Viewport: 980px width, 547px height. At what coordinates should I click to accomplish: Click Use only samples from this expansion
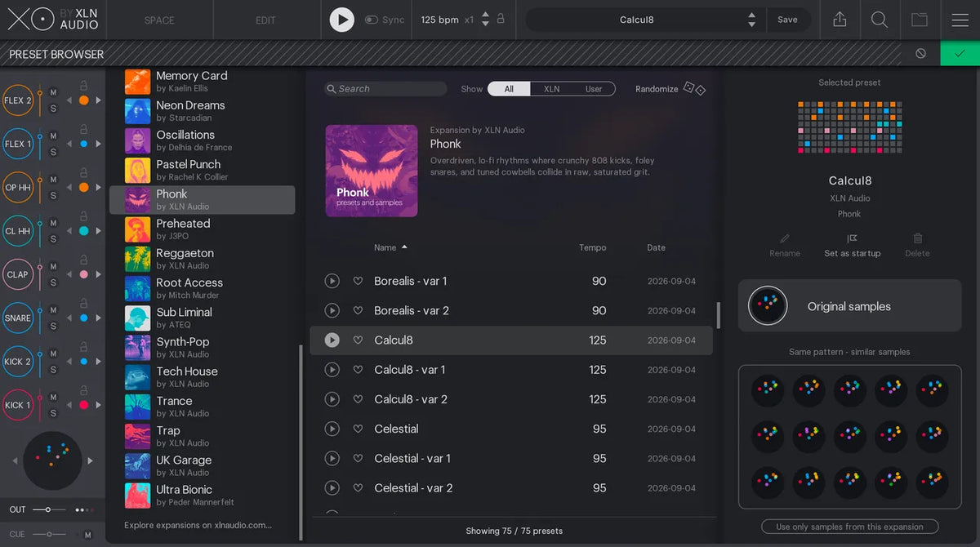pyautogui.click(x=849, y=527)
